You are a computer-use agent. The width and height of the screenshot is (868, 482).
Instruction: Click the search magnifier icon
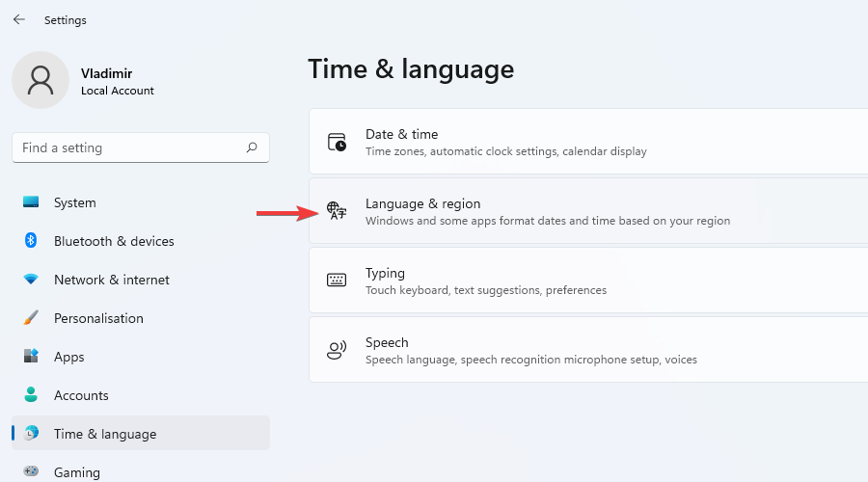252,147
